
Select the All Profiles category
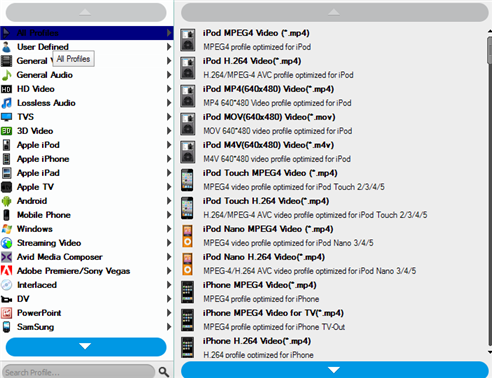pos(87,33)
